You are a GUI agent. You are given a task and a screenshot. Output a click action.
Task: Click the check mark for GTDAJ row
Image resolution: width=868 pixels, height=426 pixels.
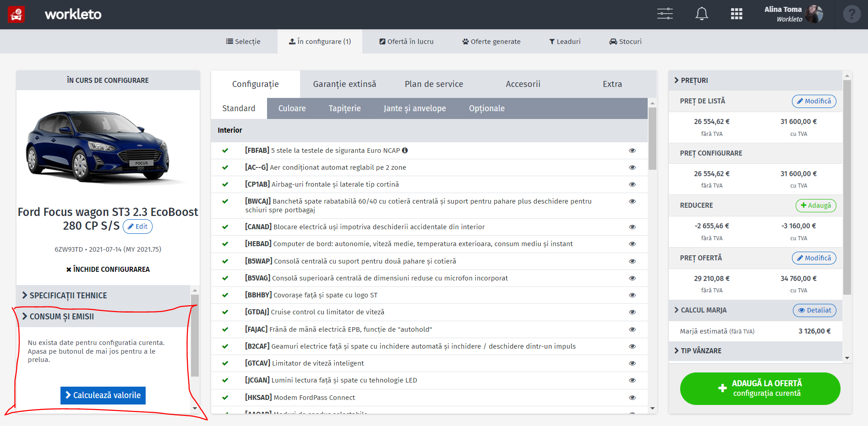225,312
